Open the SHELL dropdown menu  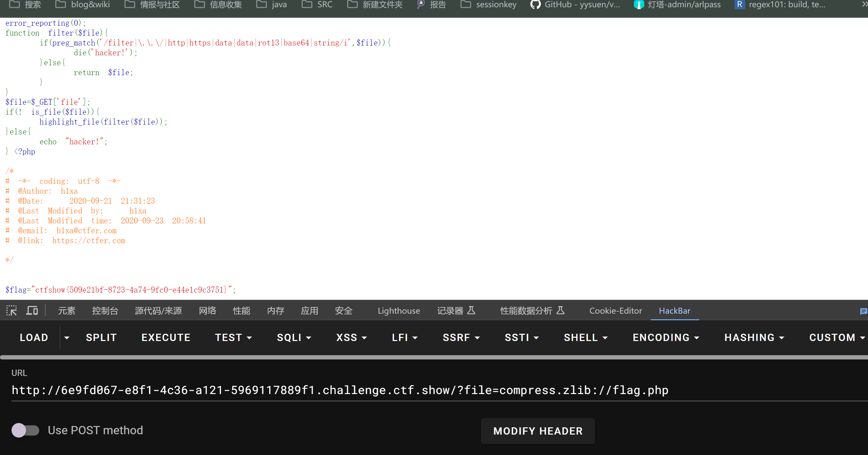click(586, 337)
